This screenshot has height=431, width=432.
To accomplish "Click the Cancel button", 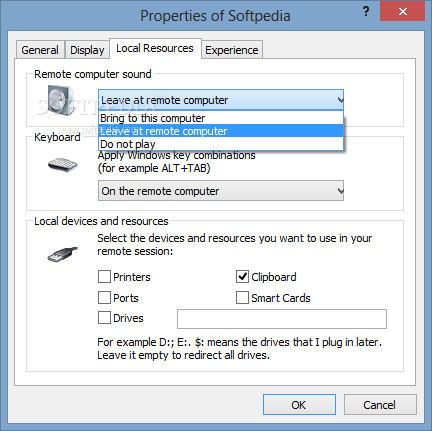I will [x=380, y=405].
